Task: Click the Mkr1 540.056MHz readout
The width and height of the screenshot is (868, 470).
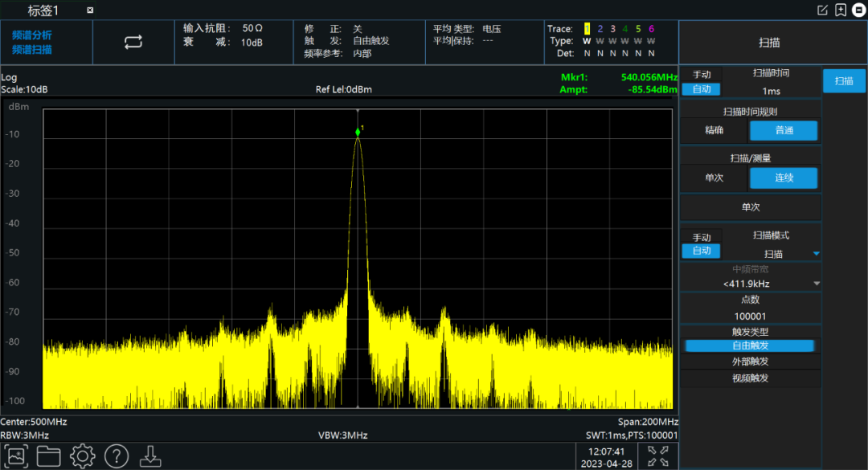Action: coord(619,77)
